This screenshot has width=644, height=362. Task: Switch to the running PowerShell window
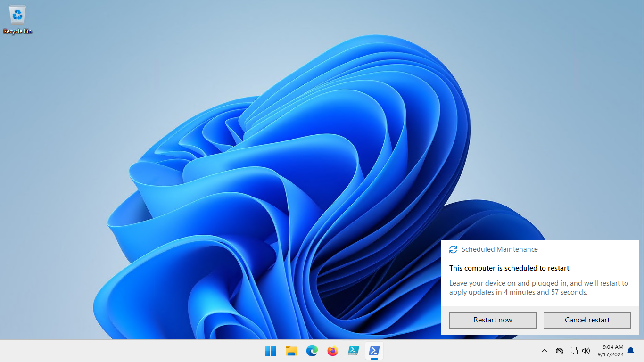click(374, 351)
